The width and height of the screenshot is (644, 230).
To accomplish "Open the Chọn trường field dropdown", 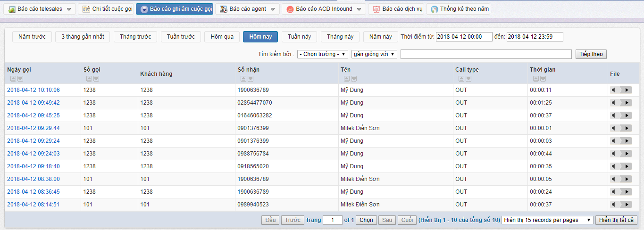I will pyautogui.click(x=323, y=54).
